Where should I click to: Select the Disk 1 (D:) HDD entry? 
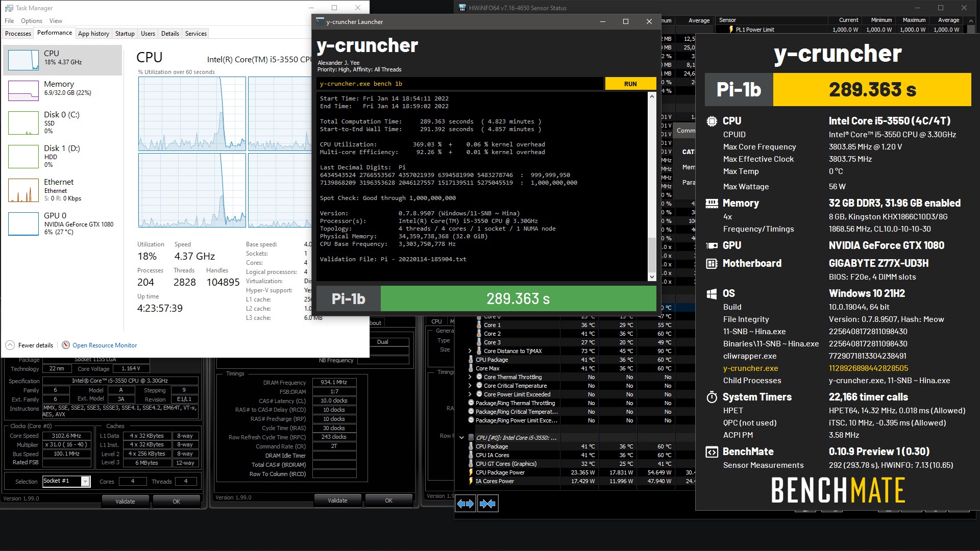pyautogui.click(x=62, y=156)
